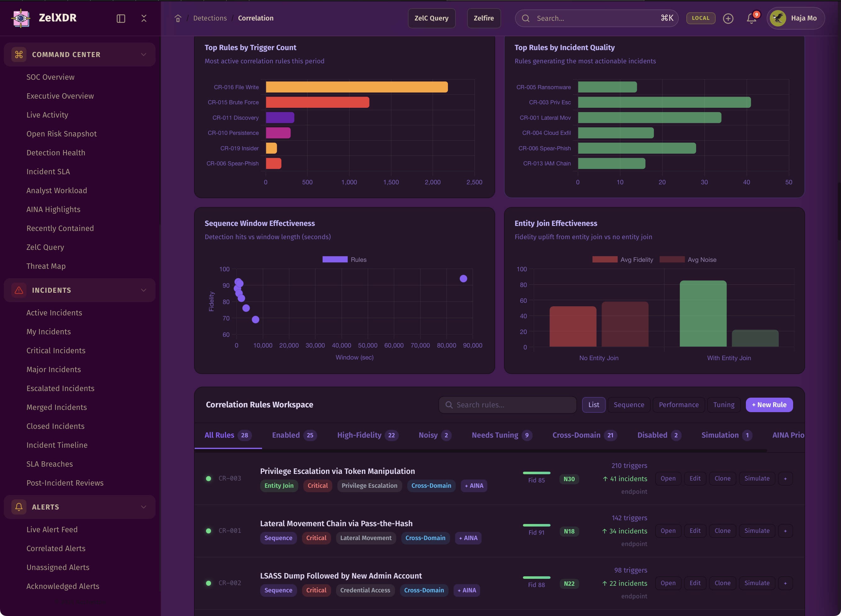Click the ZelXDR eye logo icon

(21, 18)
